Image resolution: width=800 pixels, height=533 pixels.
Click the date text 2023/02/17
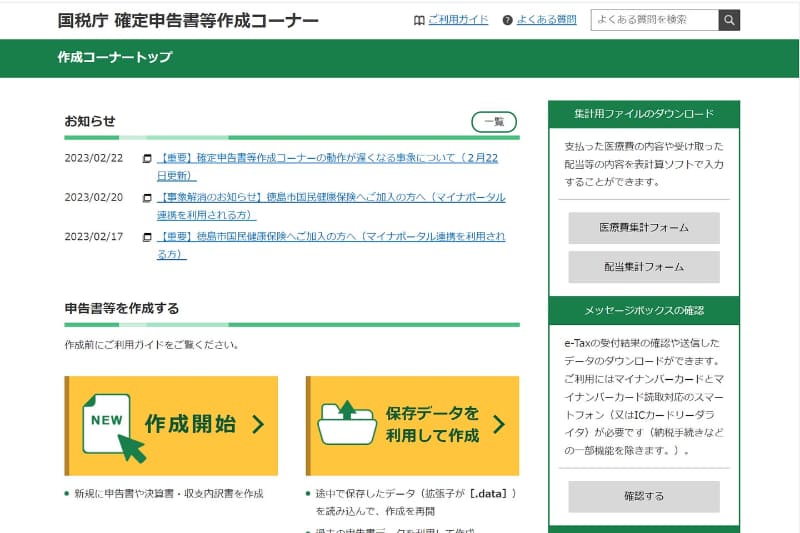[94, 237]
